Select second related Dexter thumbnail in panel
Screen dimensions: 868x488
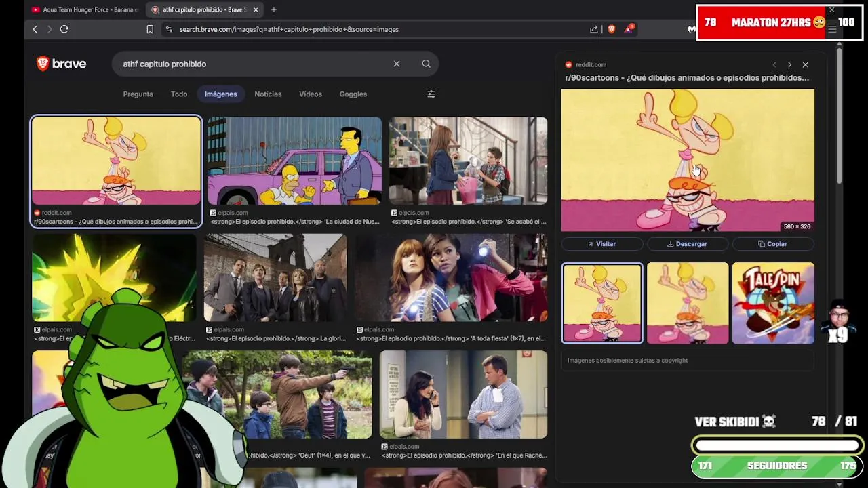pyautogui.click(x=688, y=303)
